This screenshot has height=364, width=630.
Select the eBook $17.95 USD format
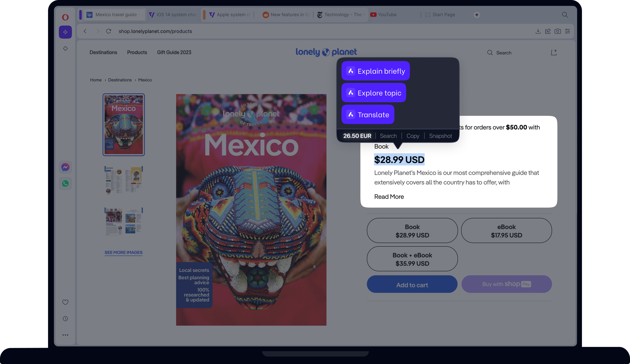[x=506, y=230]
